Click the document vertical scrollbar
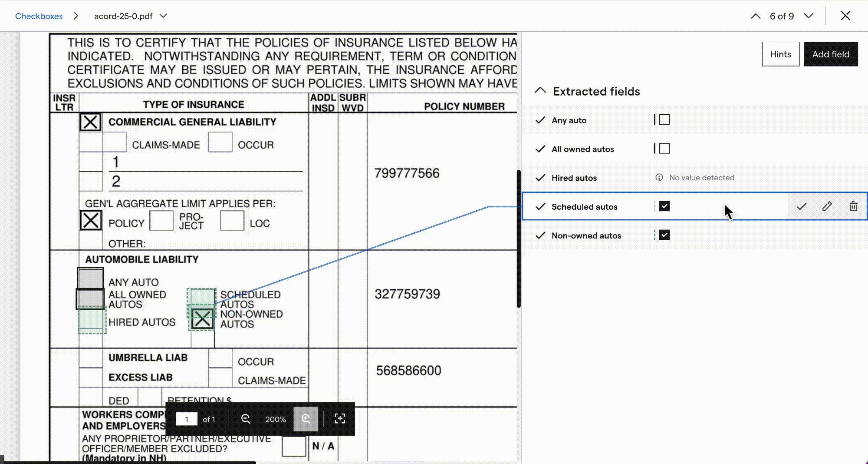The image size is (868, 464). pyautogui.click(x=519, y=239)
